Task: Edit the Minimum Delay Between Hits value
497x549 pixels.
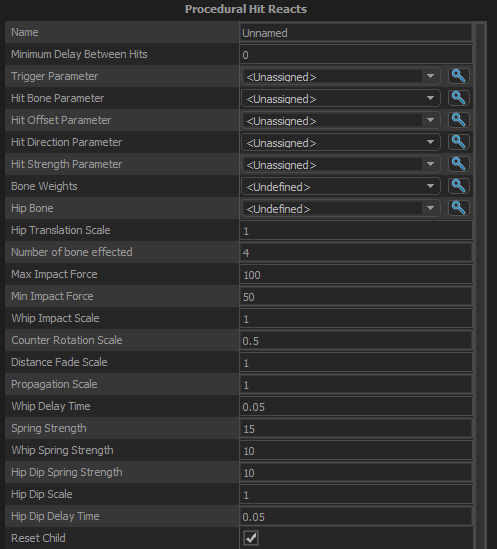Action: (356, 55)
